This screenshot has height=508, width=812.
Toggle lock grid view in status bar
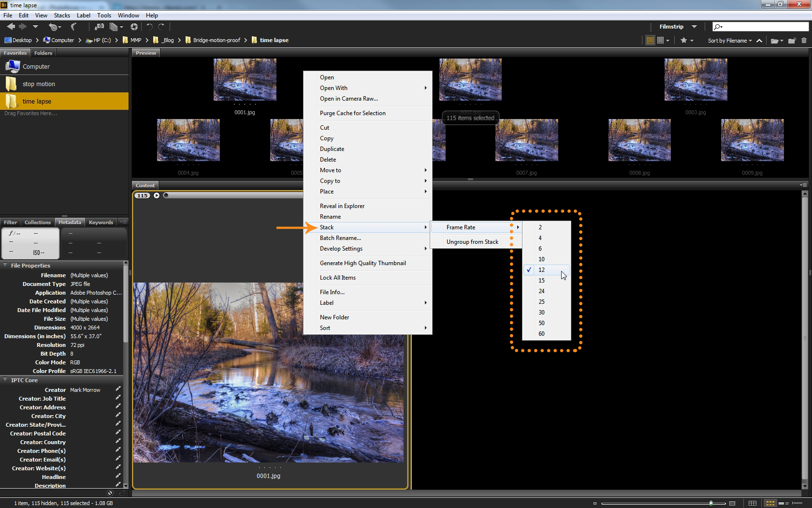pyautogui.click(x=753, y=503)
